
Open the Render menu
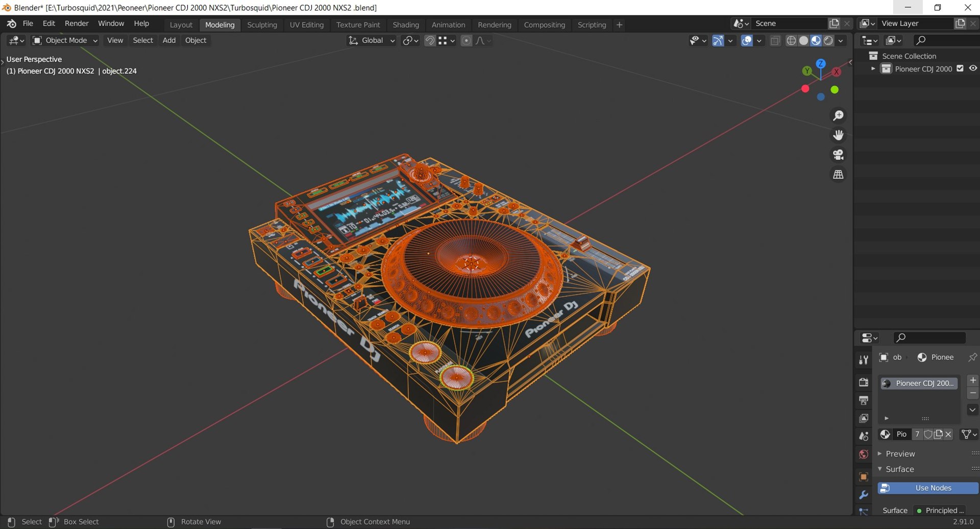(x=77, y=23)
